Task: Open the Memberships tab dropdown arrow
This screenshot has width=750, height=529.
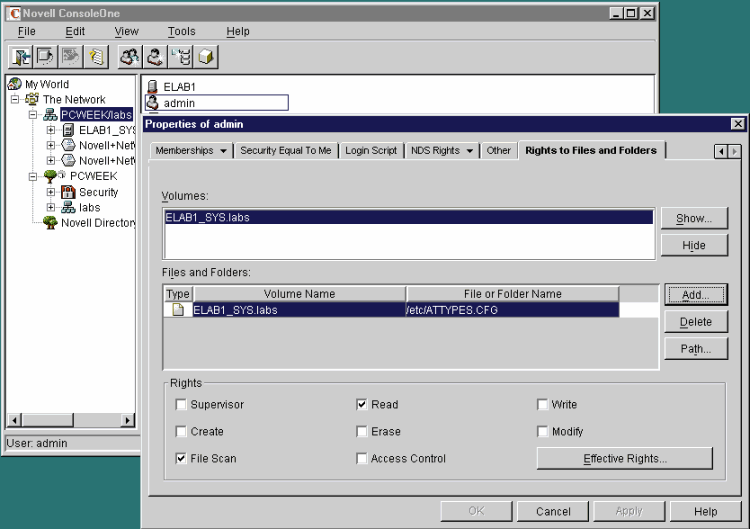Action: coord(223,151)
